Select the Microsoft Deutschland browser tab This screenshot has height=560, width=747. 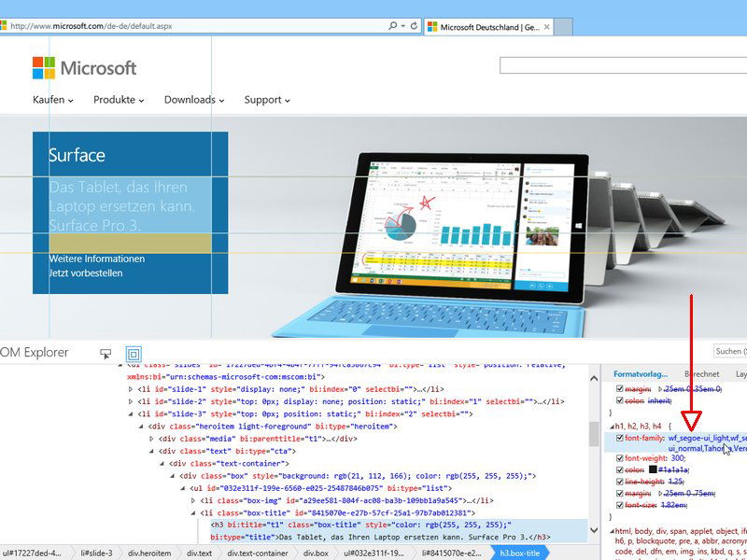489,27
